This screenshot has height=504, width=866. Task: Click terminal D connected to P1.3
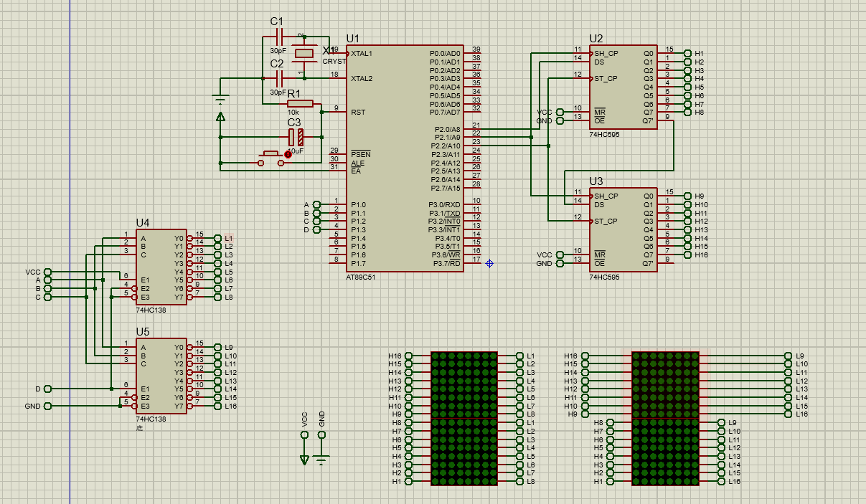(x=316, y=230)
